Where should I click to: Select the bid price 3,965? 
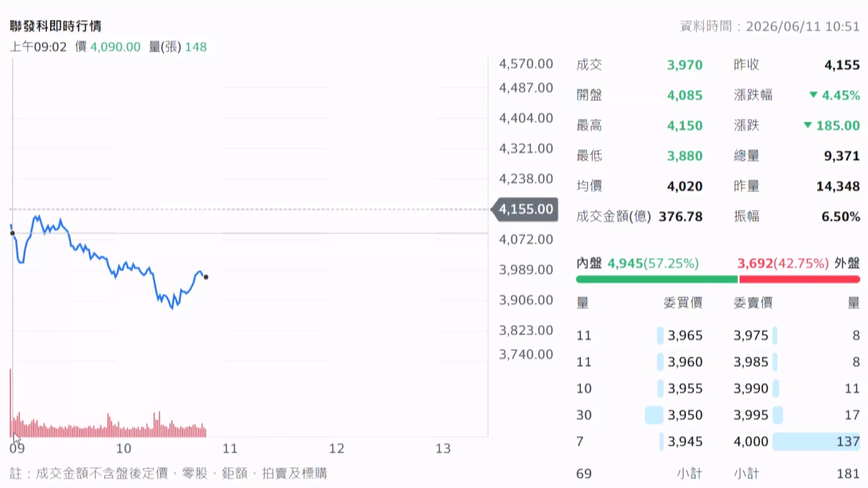point(685,335)
